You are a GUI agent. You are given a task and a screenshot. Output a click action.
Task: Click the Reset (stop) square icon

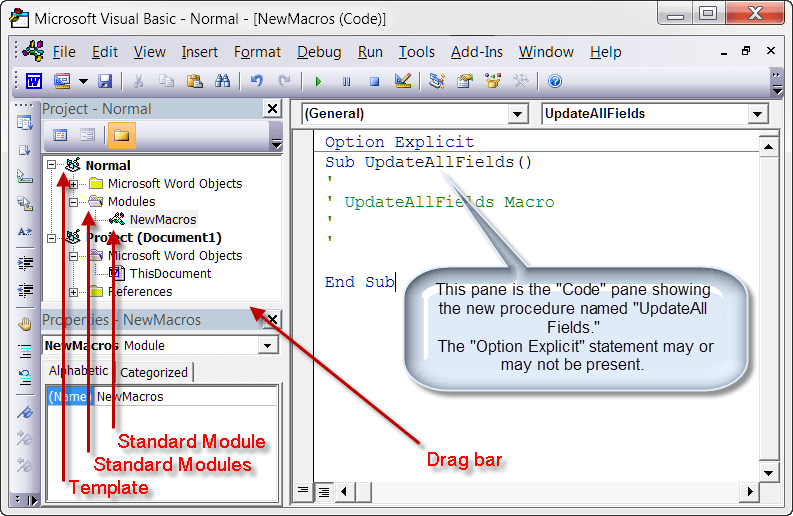pyautogui.click(x=374, y=81)
